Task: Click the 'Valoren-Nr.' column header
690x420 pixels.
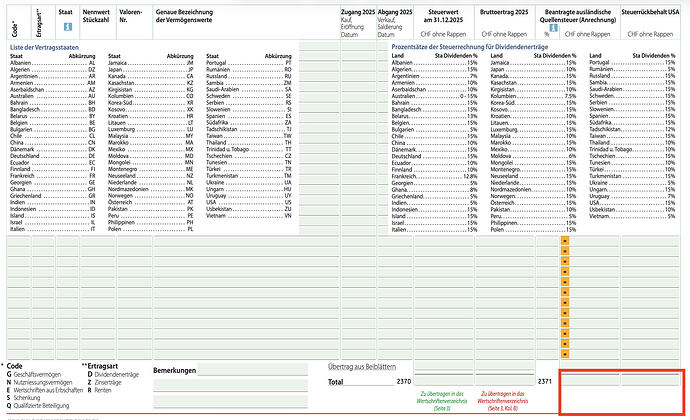Action: 131,16
